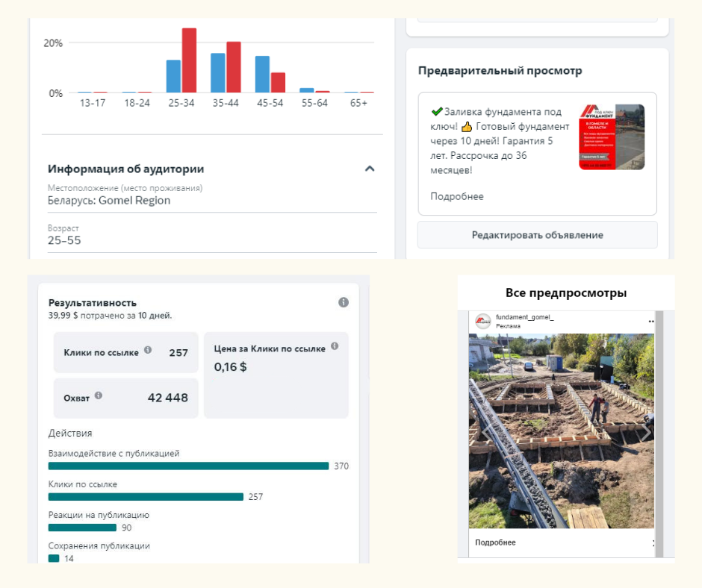This screenshot has height=588, width=702.
Task: Click the fundament_gomel_ profile avatar
Action: coord(483,321)
